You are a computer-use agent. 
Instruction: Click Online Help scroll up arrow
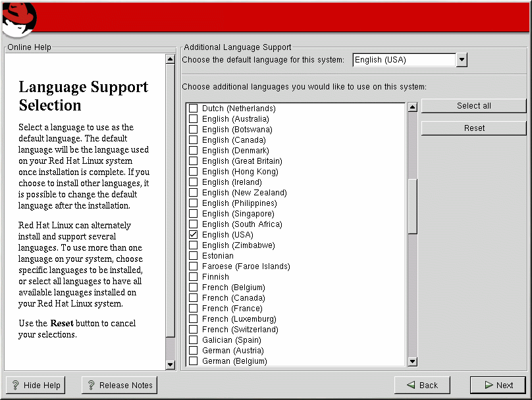(x=171, y=59)
